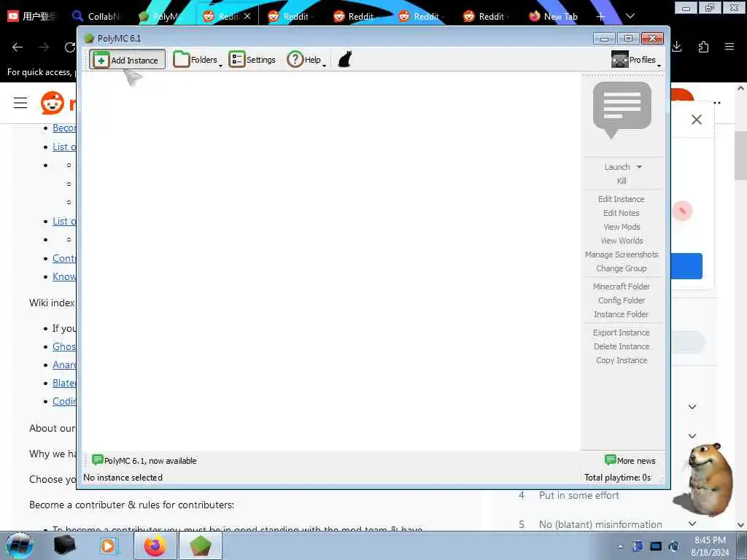Open Settings in the PolyMC toolbar

tap(252, 60)
